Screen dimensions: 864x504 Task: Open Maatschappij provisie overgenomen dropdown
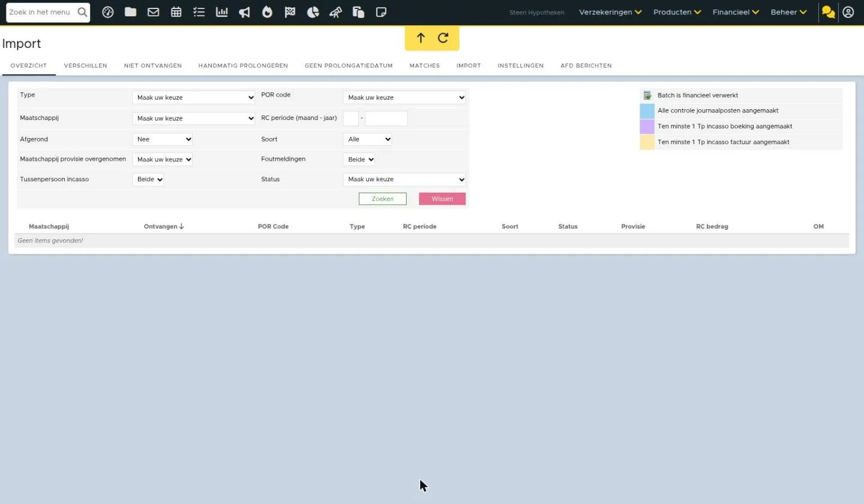(163, 160)
